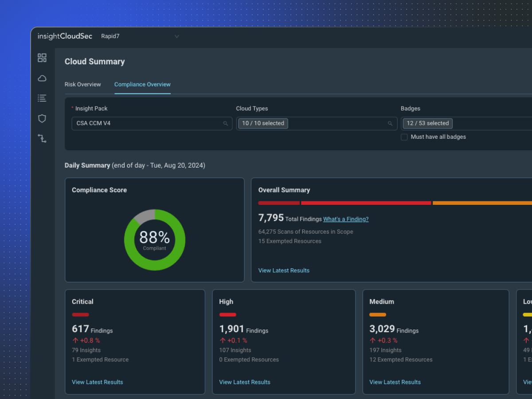Viewport: 532px width, 399px height.
Task: Open the What's a Finding? link
Action: [346, 219]
